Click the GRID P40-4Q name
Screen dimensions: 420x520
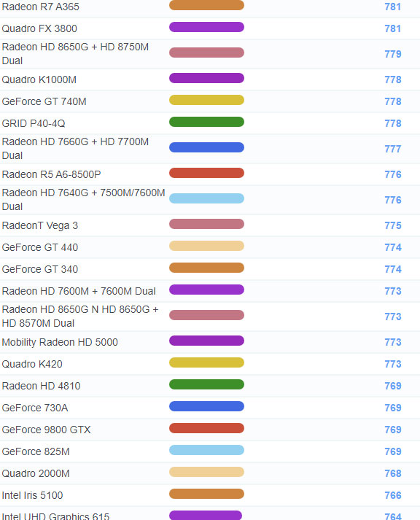34,123
